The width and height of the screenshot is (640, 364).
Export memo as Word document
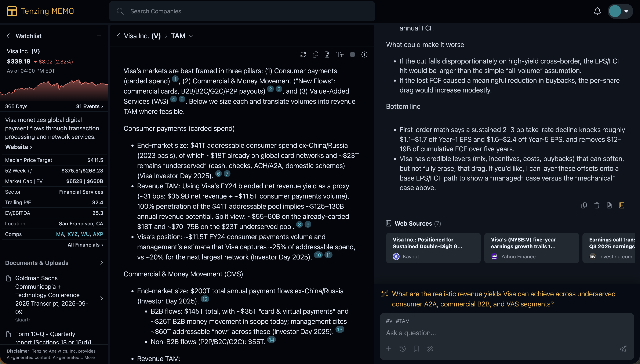(327, 55)
